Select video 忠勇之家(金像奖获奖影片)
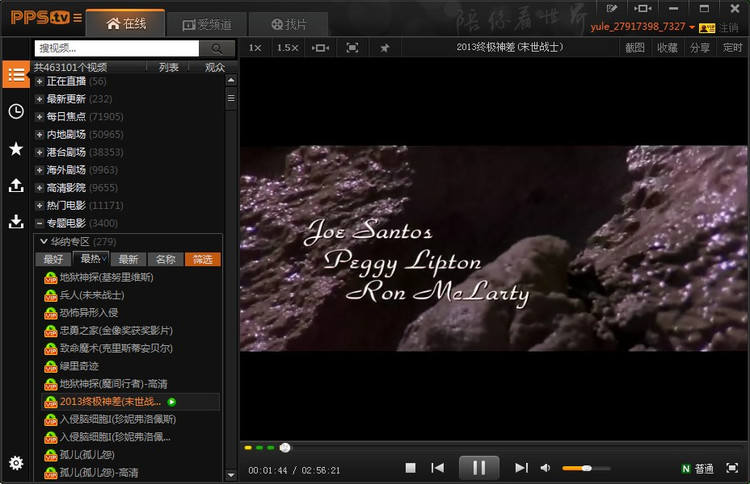750x484 pixels. (x=116, y=330)
